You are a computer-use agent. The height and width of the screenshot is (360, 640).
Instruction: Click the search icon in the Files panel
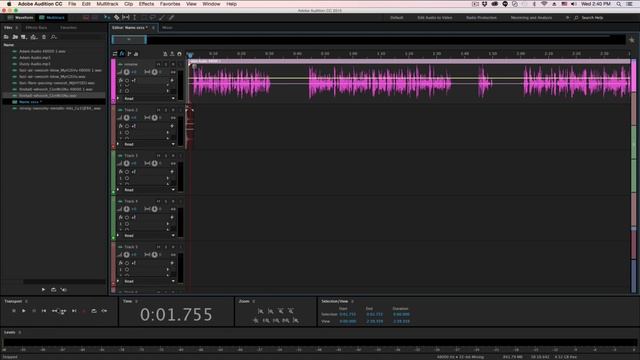click(53, 37)
